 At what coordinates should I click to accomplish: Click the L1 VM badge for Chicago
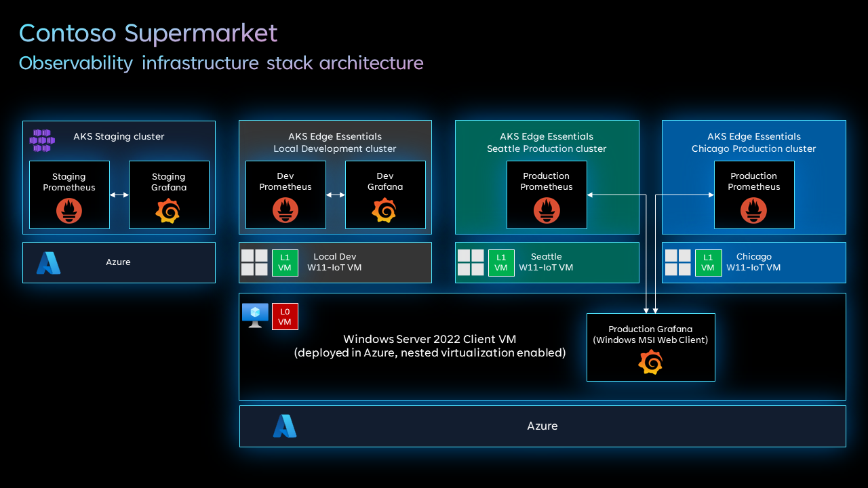708,263
